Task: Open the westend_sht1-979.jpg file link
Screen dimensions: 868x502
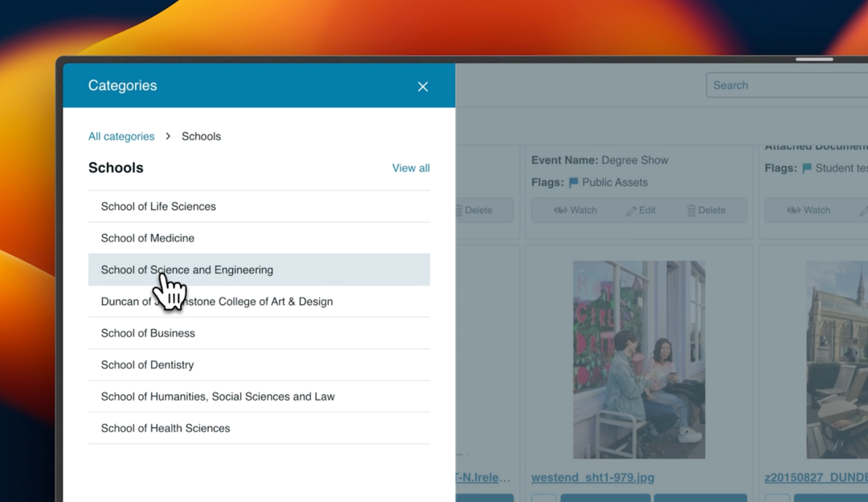Action: click(592, 478)
